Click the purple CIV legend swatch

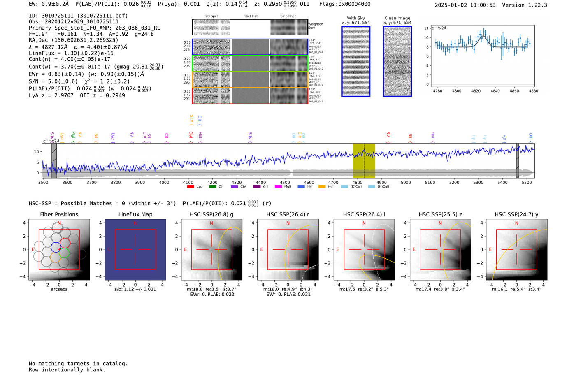(x=235, y=187)
